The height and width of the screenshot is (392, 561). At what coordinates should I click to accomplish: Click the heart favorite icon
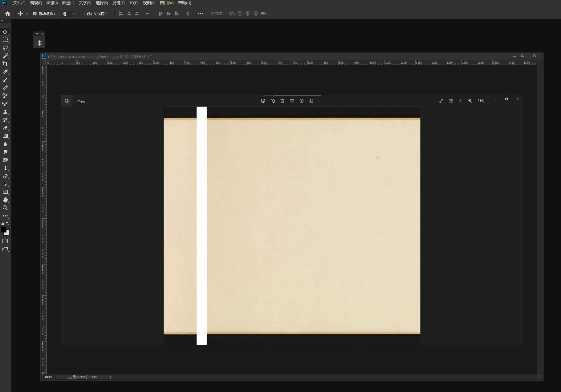coord(292,101)
